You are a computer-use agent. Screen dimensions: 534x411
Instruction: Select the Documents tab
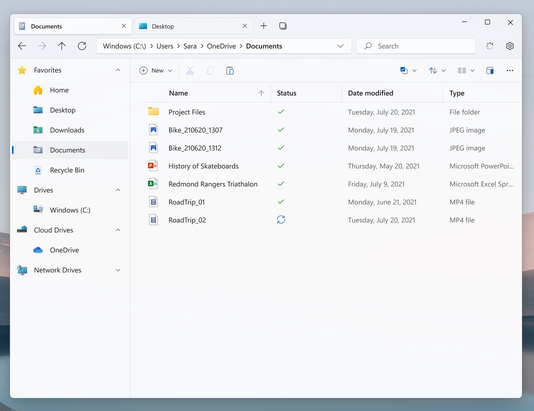tap(73, 26)
